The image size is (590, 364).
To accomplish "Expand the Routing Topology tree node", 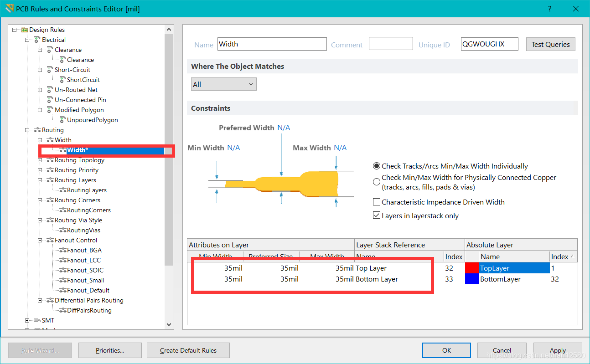I will point(40,160).
